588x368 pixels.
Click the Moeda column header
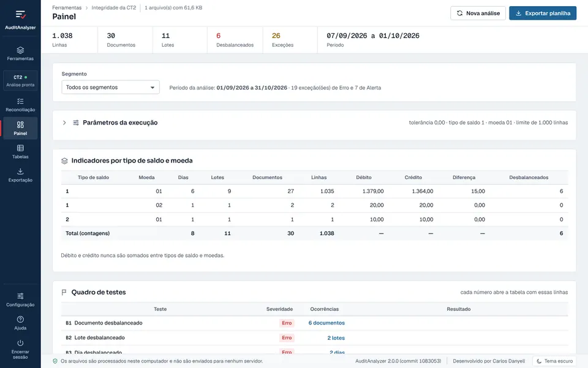[146, 177]
